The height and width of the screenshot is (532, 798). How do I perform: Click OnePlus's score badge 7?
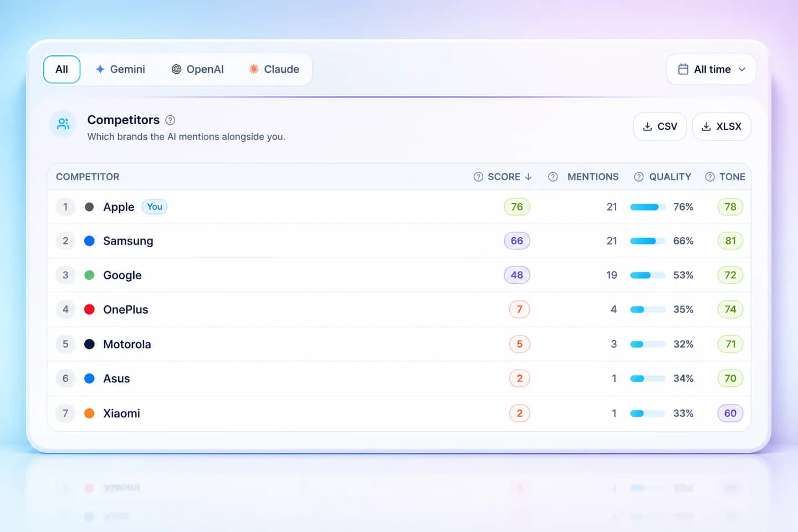pos(520,310)
